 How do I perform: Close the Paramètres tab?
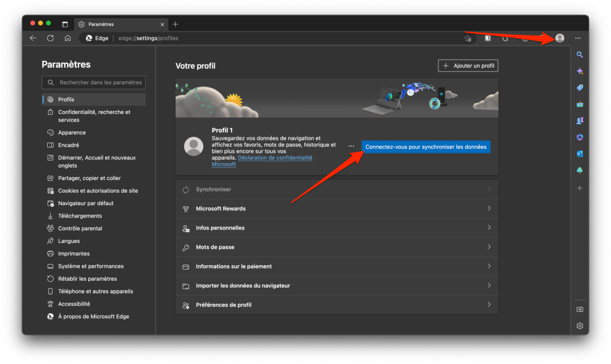click(163, 24)
